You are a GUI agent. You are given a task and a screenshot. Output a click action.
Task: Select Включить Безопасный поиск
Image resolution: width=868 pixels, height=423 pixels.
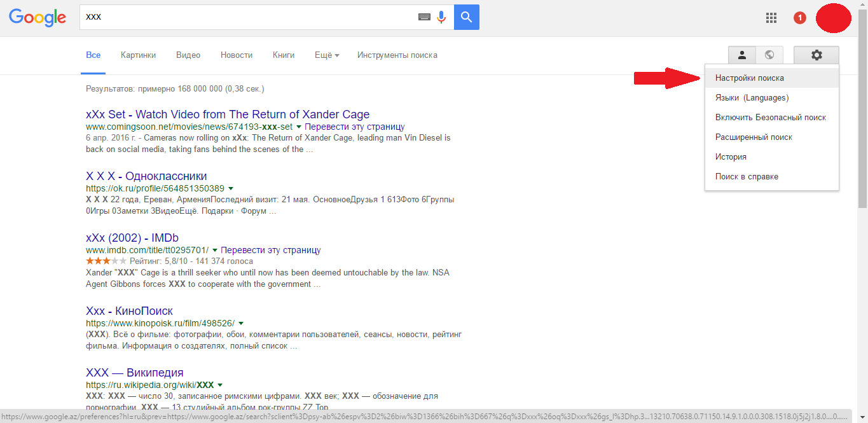tap(770, 118)
